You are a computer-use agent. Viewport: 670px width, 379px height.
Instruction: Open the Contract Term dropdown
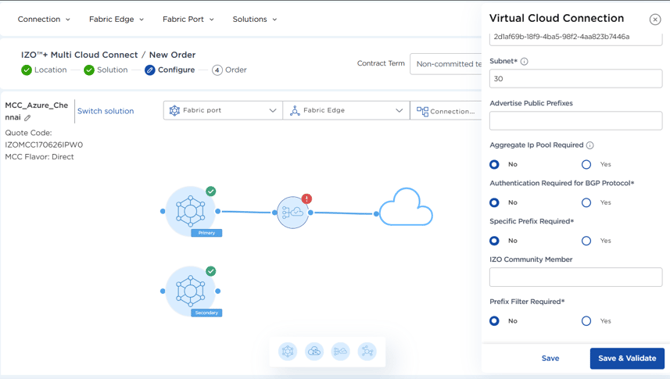(446, 64)
